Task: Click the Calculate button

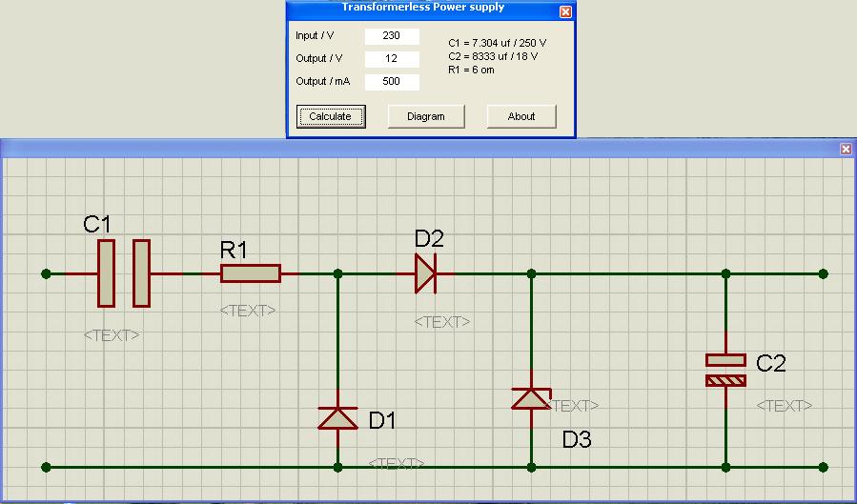Action: tap(331, 116)
